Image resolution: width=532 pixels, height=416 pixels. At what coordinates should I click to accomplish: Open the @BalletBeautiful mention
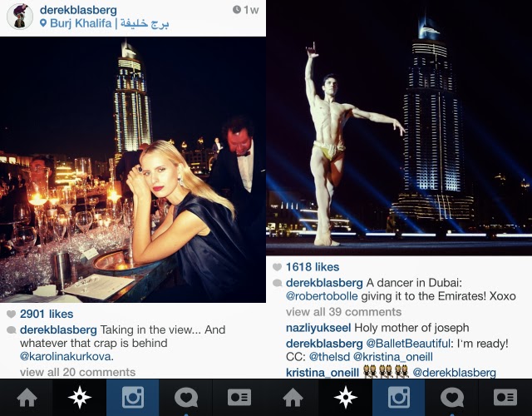(408, 344)
